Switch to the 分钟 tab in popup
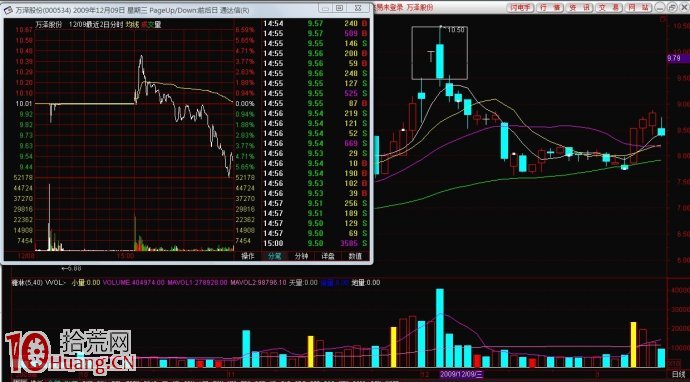Screen dimensions: 690x382 click(301, 256)
